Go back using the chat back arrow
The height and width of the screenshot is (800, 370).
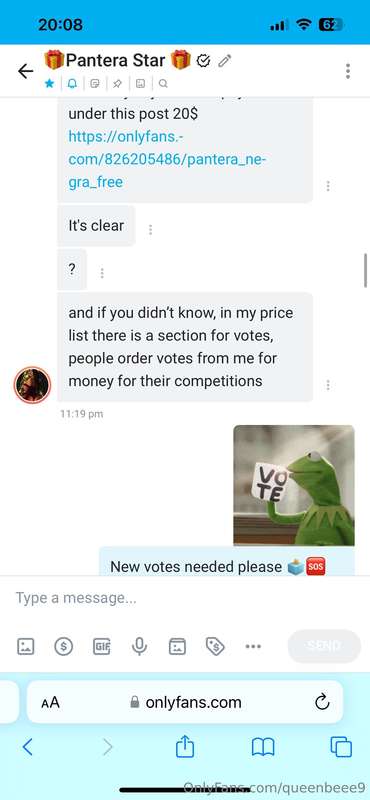pyautogui.click(x=26, y=71)
